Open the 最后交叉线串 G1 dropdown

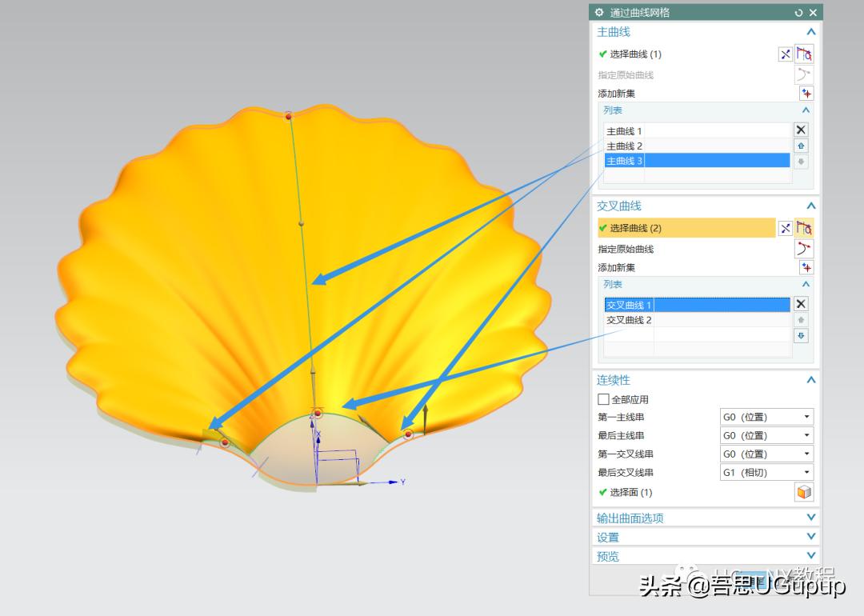tap(766, 473)
